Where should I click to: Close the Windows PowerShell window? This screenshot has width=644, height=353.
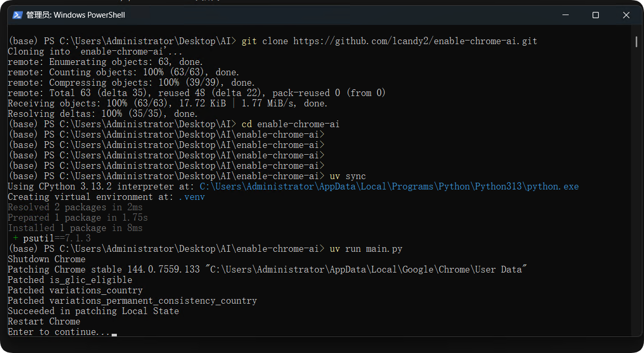[626, 15]
